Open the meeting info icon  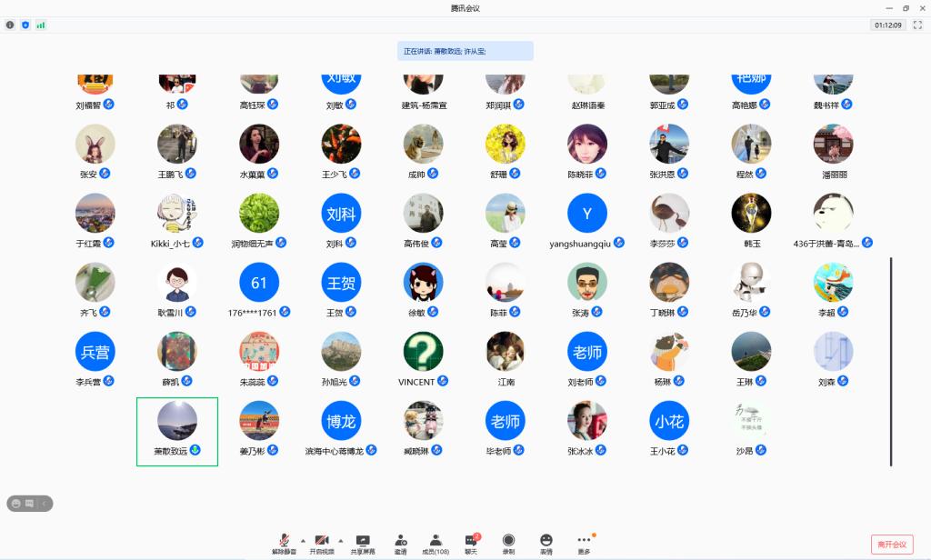pos(10,25)
